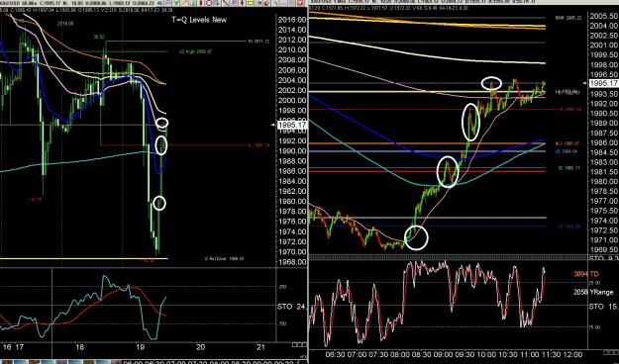Click the 1981.50 price label on the right chart axis
The width and height of the screenshot is (619, 364).
[x=603, y=172]
